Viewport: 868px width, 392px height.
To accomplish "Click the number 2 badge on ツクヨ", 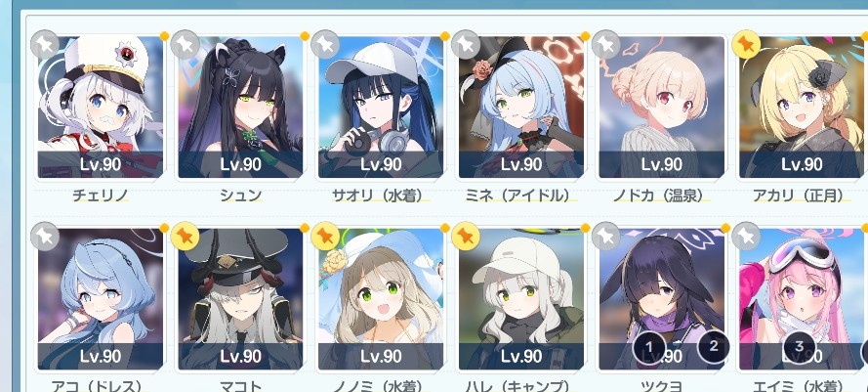I will tap(714, 346).
